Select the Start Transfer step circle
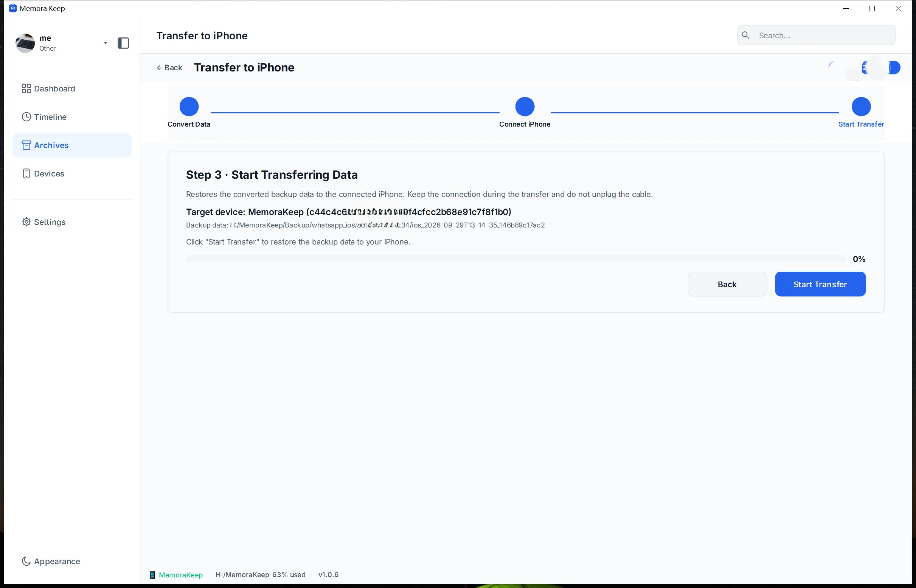 (x=861, y=107)
